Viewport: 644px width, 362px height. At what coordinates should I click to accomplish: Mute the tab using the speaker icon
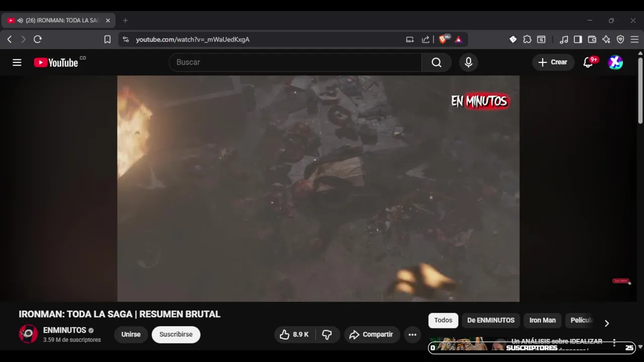(20, 21)
